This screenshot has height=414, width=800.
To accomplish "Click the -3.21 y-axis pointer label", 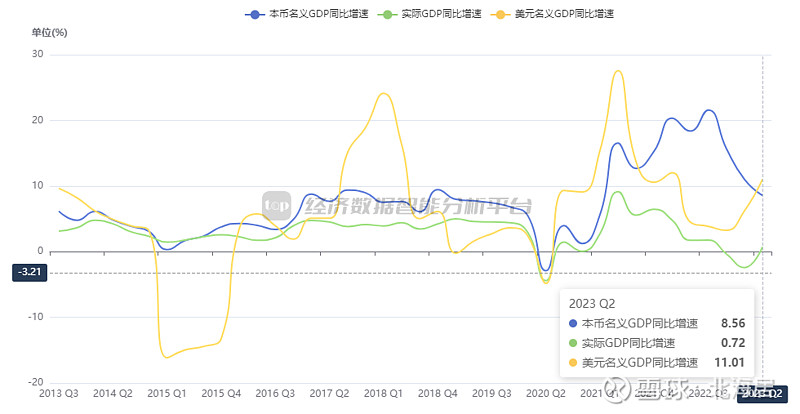I will (30, 272).
